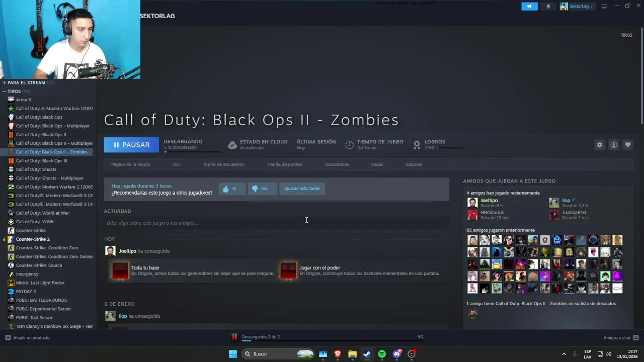
Task: Click the Toda tu base achievement icon
Action: click(120, 270)
